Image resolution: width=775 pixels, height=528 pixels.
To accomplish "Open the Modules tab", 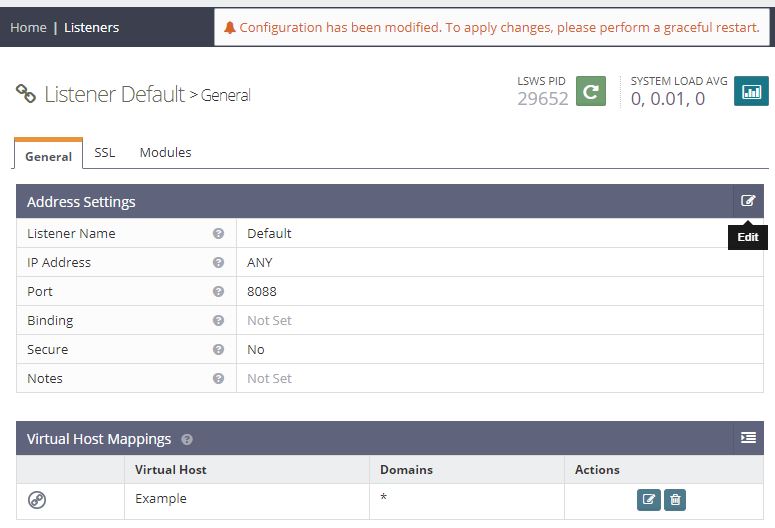I will (x=166, y=152).
